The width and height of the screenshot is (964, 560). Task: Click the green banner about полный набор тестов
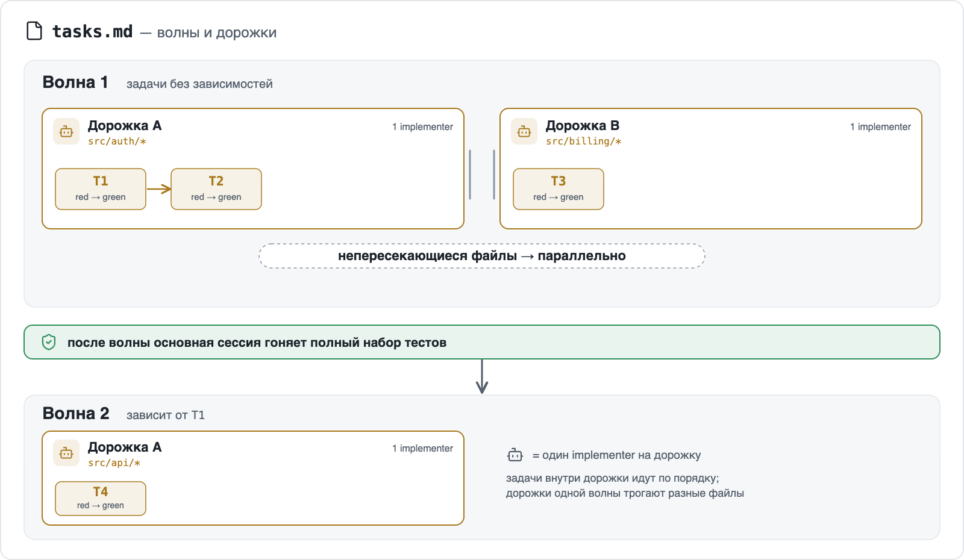482,342
